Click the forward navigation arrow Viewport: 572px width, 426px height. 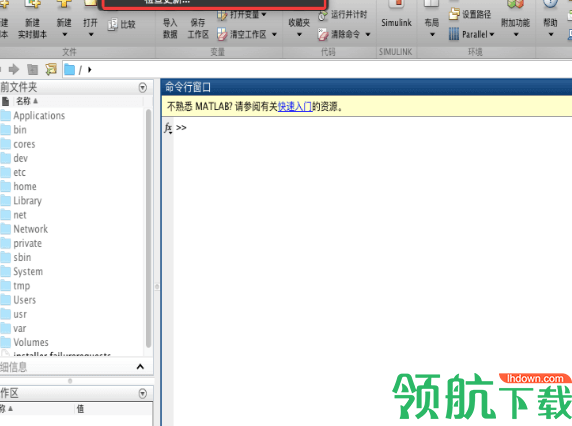[14, 69]
